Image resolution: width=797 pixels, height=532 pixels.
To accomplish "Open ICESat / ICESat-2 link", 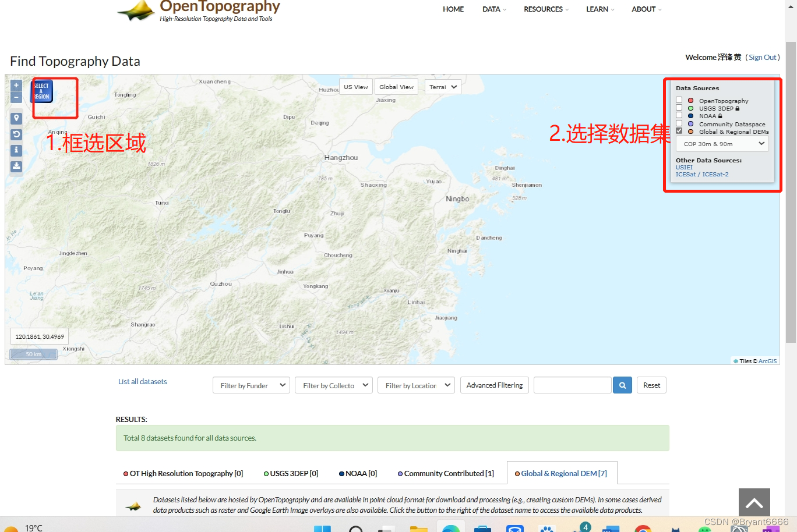I will point(702,175).
